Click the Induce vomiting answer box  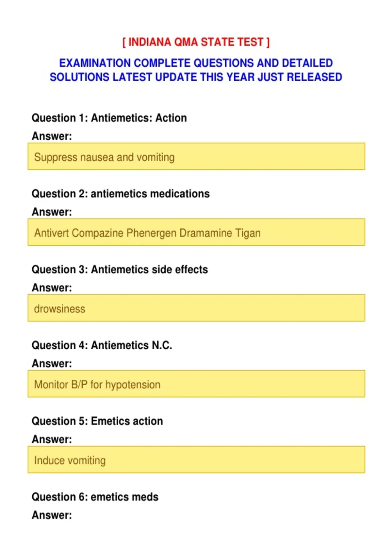[x=196, y=460]
